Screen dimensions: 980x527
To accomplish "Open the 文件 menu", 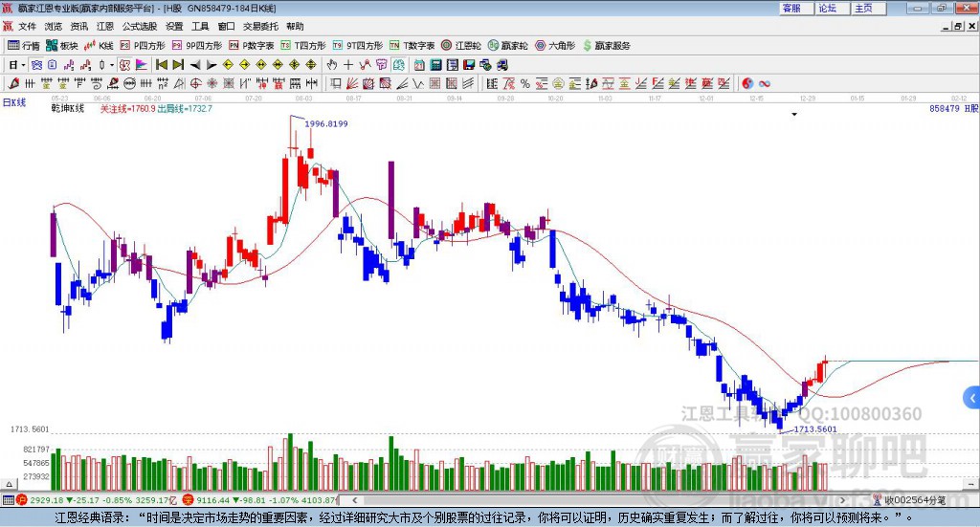I will coord(27,26).
